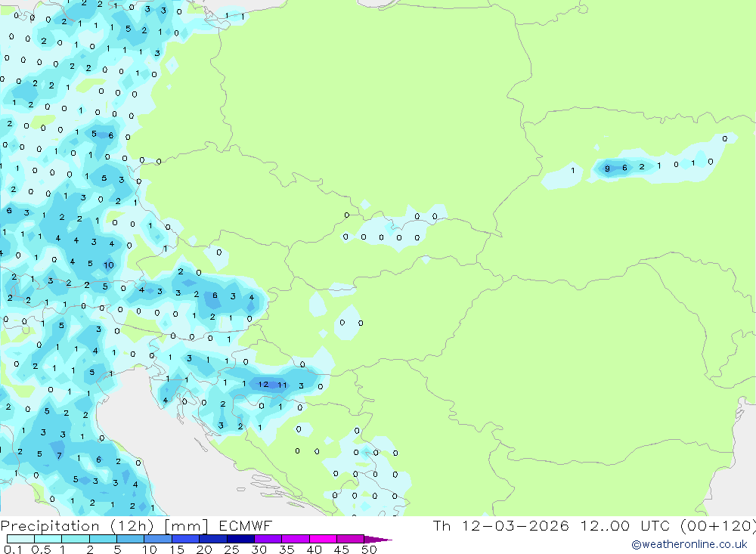This screenshot has height=554, width=756.
Task: Click the legend label "30"
Action: click(x=259, y=549)
